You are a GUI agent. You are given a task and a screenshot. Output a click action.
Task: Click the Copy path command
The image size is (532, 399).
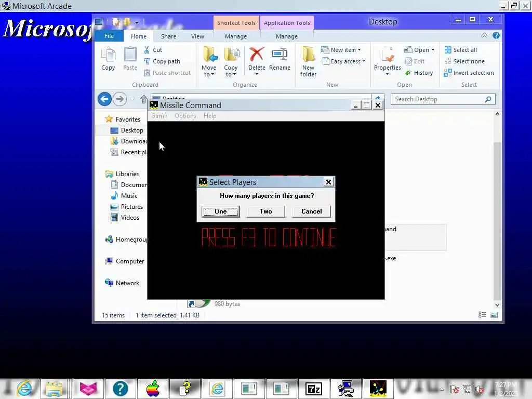pos(162,61)
